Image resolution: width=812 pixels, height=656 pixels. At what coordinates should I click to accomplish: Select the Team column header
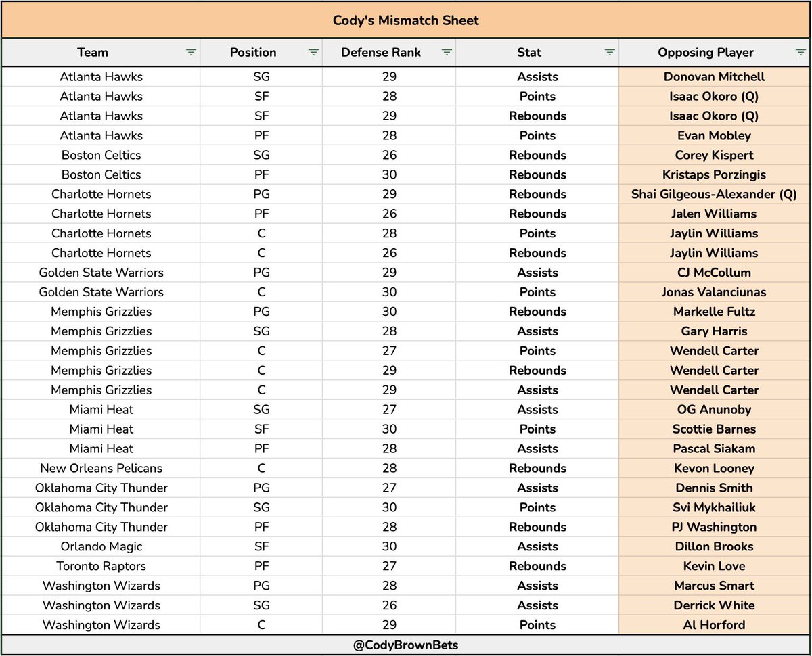[93, 52]
